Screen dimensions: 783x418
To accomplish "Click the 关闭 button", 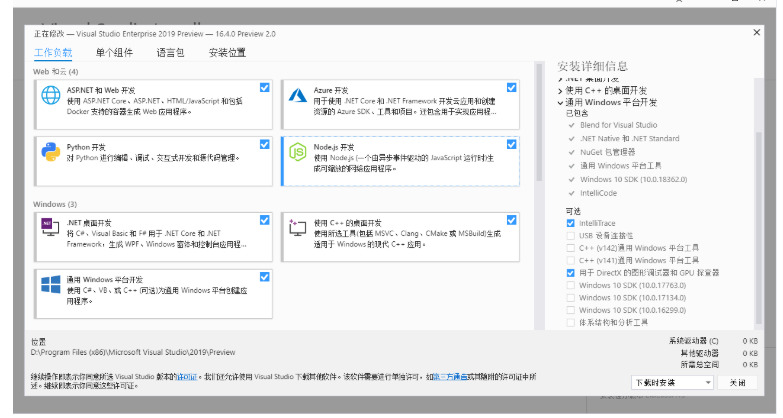I will 738,383.
